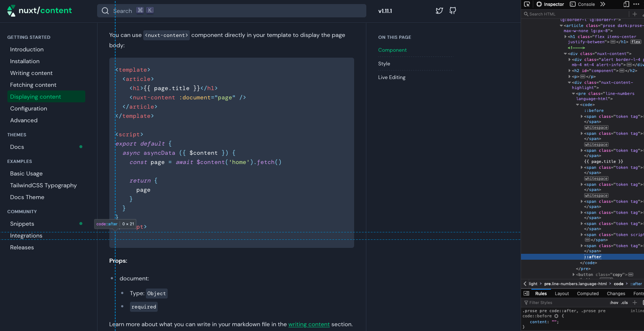Click the v1.11.1 version label
The height and width of the screenshot is (331, 644).
click(385, 11)
